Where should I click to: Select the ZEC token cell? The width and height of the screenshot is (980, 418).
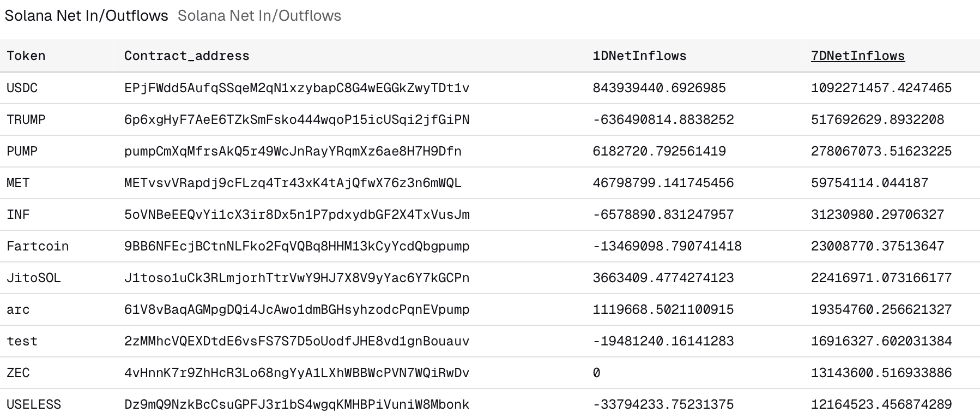point(18,373)
